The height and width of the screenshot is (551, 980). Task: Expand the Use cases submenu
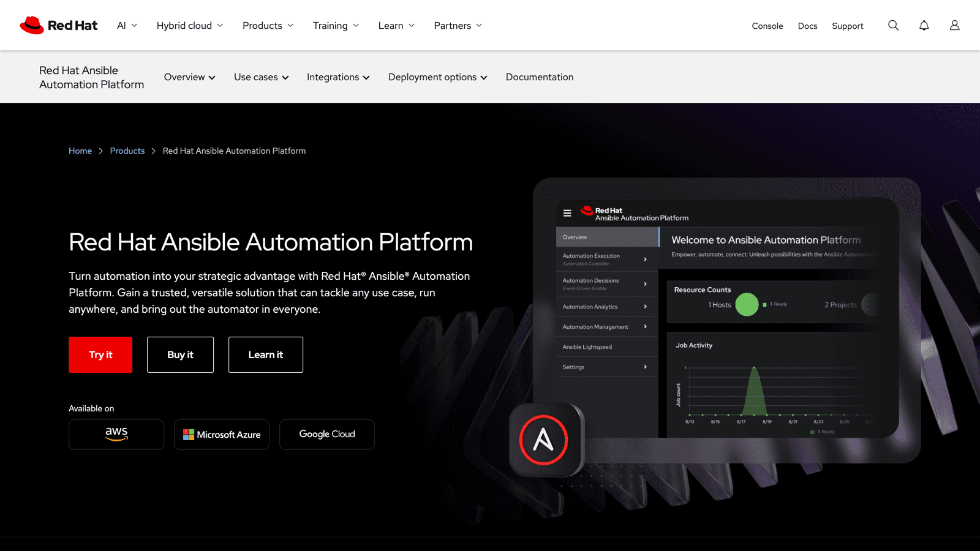pyautogui.click(x=262, y=77)
